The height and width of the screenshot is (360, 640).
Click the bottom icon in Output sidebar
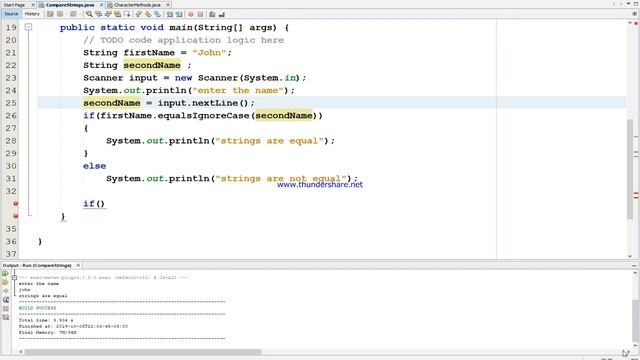(6, 317)
